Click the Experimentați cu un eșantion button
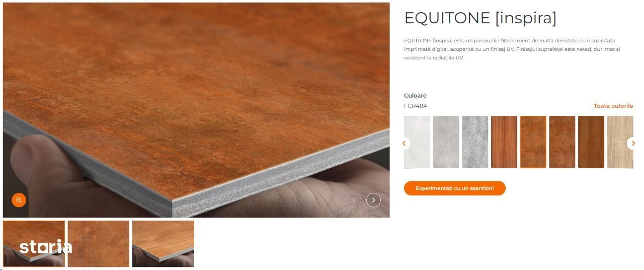The height and width of the screenshot is (270, 644). tap(455, 188)
